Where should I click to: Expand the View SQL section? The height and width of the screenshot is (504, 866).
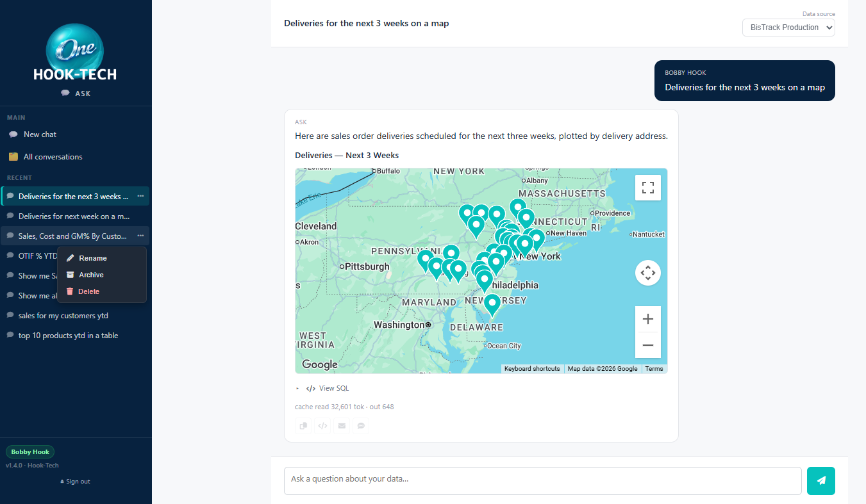[328, 388]
